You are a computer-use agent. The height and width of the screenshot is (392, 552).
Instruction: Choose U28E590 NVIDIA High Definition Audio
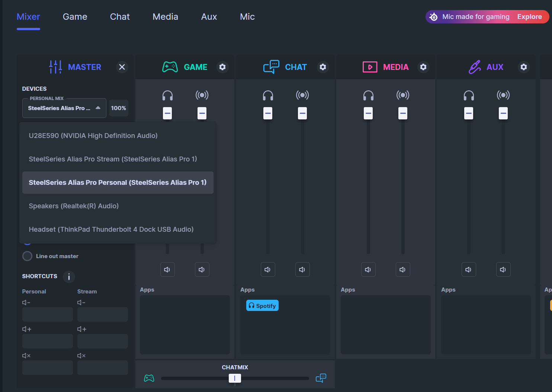(118, 136)
